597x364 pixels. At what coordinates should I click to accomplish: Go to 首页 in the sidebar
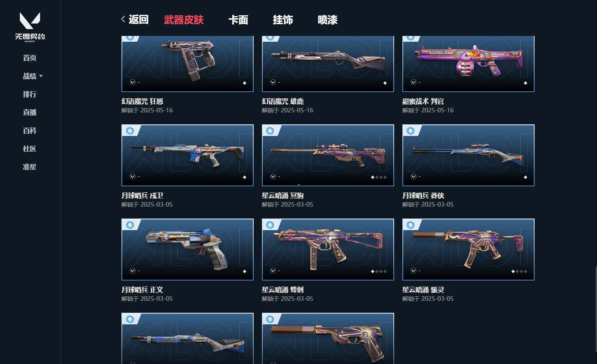coord(30,58)
